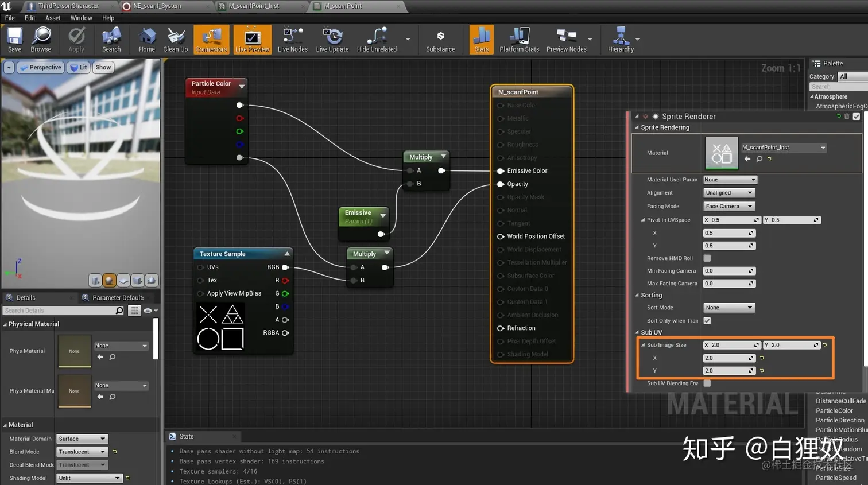Viewport: 868px width, 485px height.
Task: Click the Search toolbar icon
Action: [111, 40]
